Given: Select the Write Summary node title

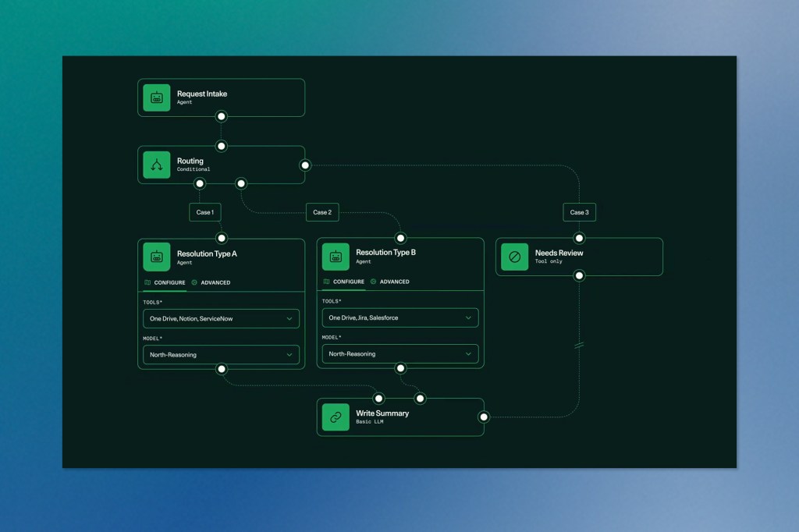Looking at the screenshot, I should click(x=382, y=413).
